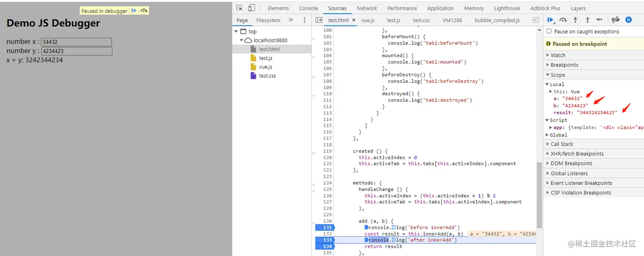Viewport: 644px width, 256px height.
Task: Switch to the VM1286 editor tab
Action: point(452,20)
